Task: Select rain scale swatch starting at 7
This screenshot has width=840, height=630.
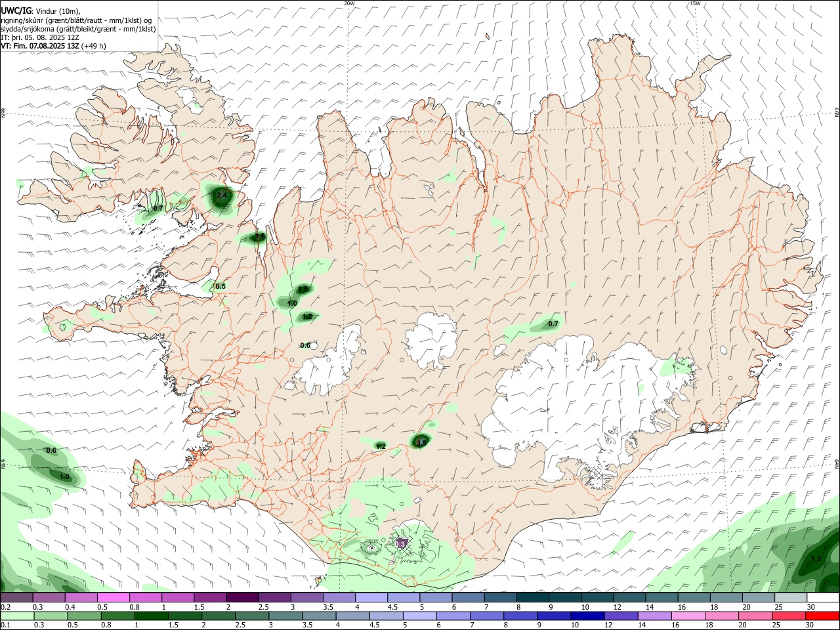Action: pyautogui.click(x=487, y=616)
